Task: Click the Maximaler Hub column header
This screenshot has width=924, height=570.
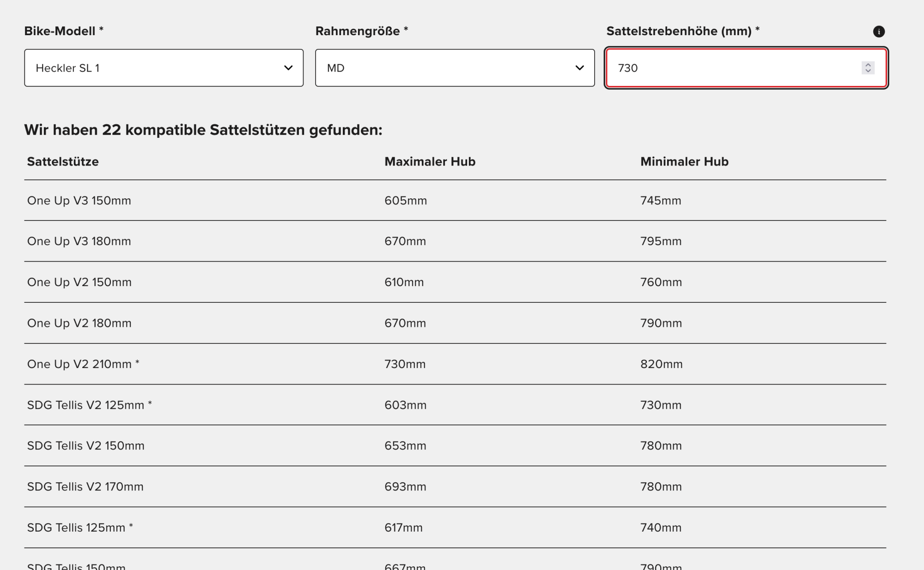Action: [x=430, y=161]
